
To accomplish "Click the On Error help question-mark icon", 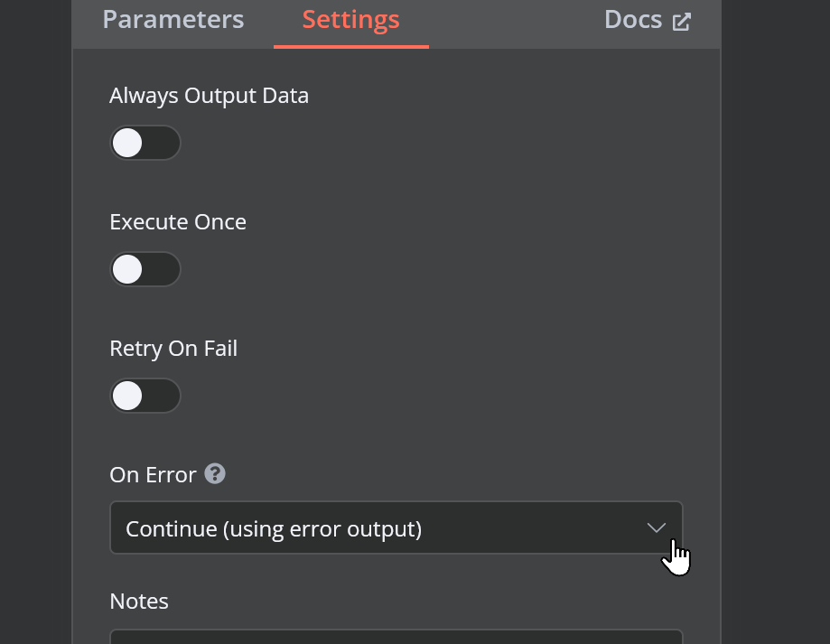I will (215, 473).
